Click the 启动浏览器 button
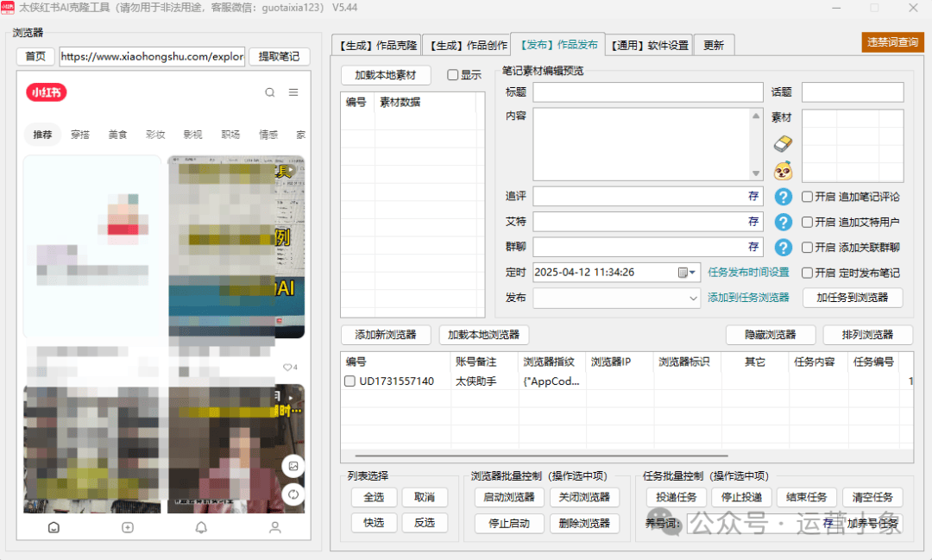The height and width of the screenshot is (560, 932). [509, 497]
